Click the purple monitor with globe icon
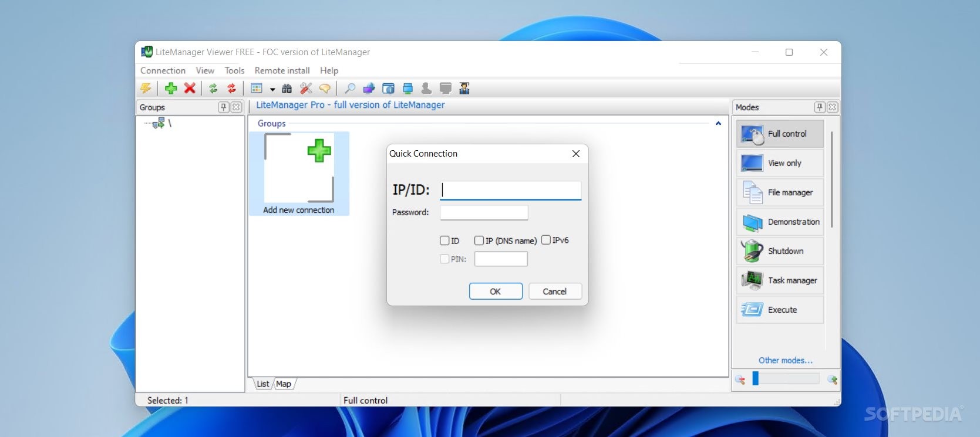This screenshot has height=437, width=980. [369, 89]
